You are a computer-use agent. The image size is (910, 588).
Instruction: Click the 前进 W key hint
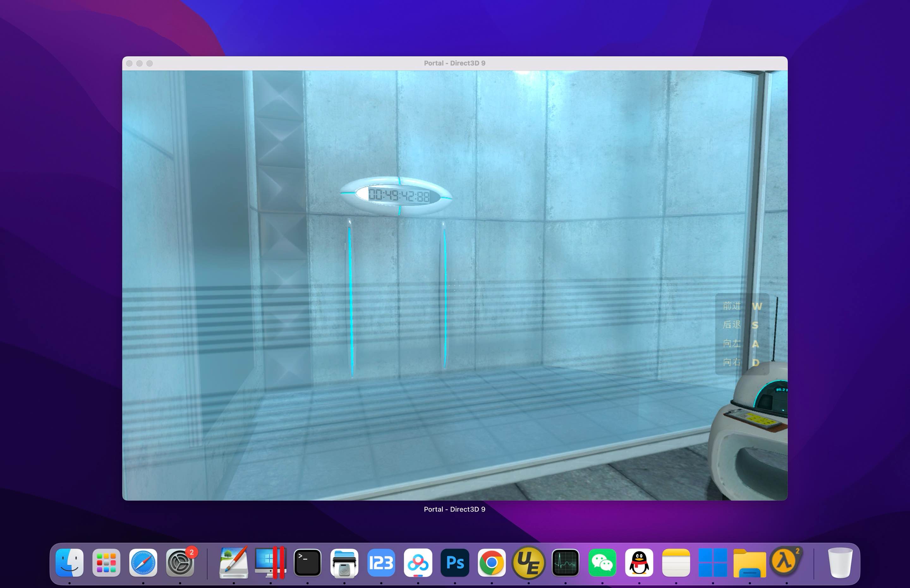pos(742,306)
